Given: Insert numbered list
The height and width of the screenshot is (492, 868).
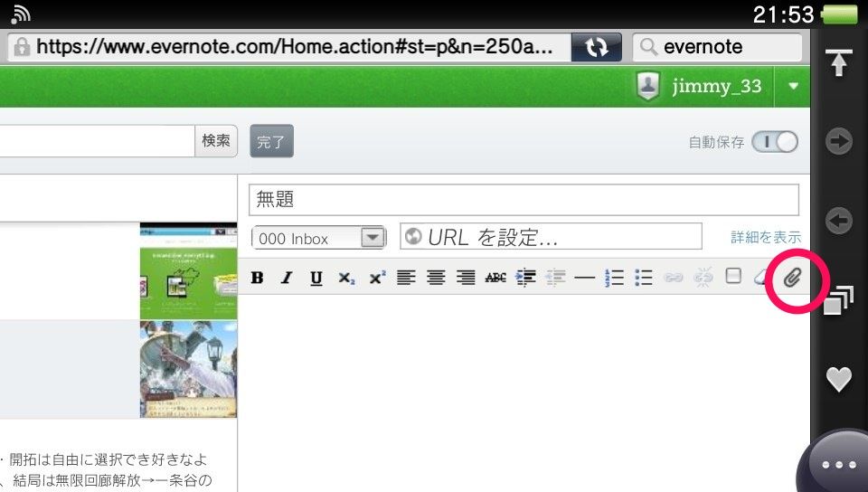Looking at the screenshot, I should click(615, 278).
